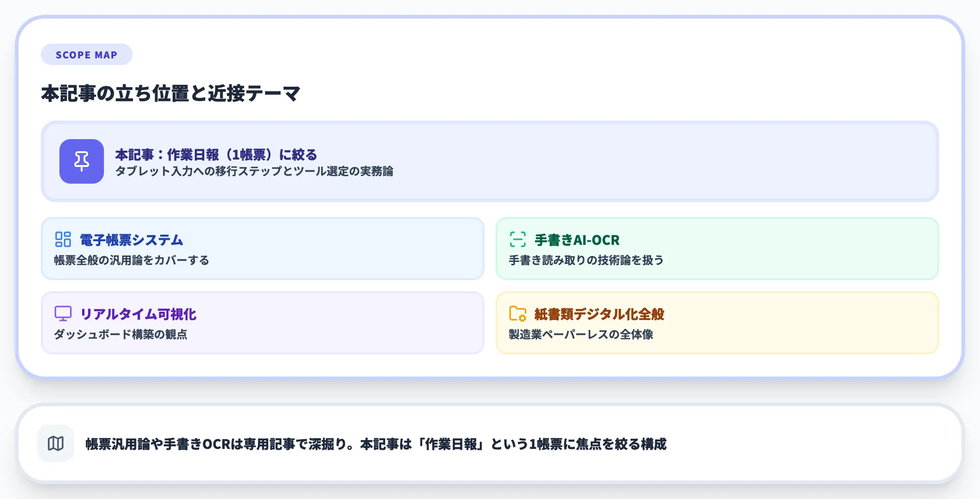This screenshot has height=499, width=980.
Task: Click the gear mark inside the folder icon
Action: coord(522,318)
